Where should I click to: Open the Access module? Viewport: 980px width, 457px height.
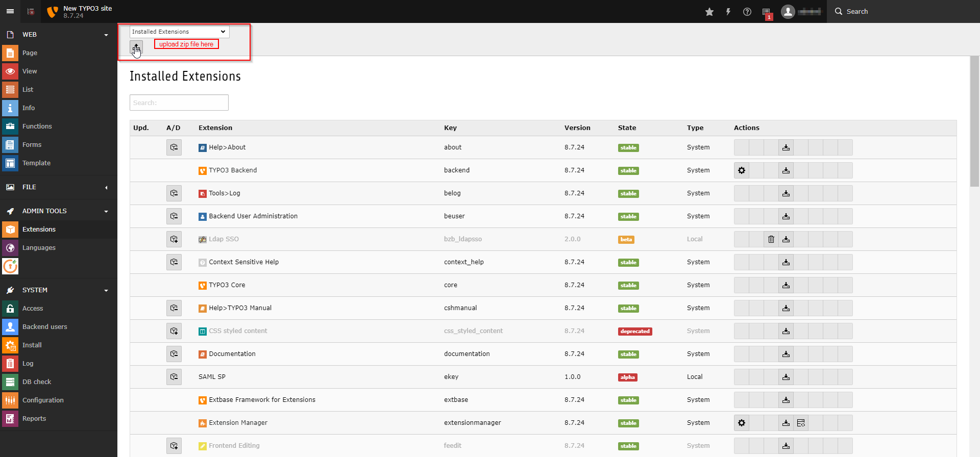pyautogui.click(x=59, y=309)
